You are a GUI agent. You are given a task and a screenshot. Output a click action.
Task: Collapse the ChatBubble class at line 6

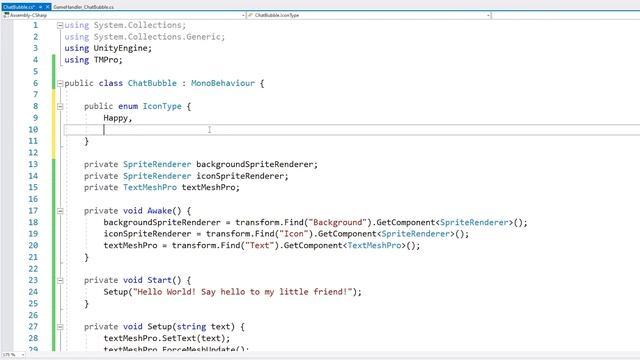60,83
